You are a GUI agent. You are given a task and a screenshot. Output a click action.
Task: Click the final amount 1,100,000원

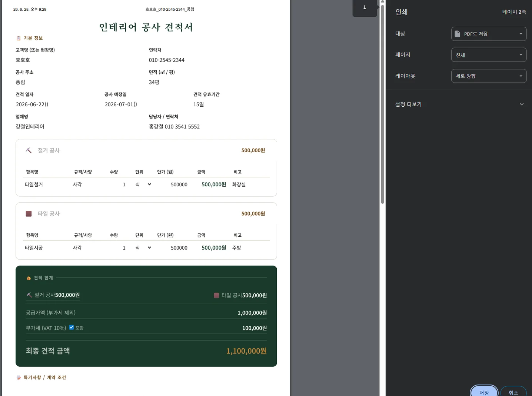click(246, 351)
